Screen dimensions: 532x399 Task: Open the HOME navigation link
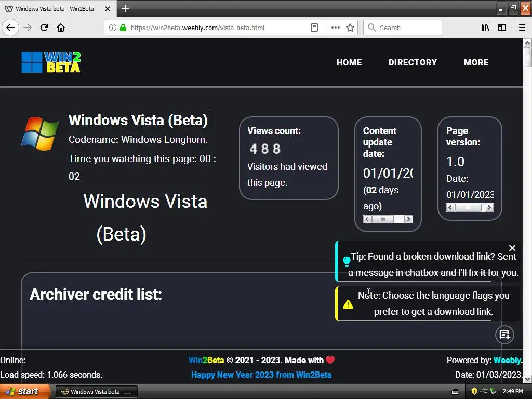point(349,62)
